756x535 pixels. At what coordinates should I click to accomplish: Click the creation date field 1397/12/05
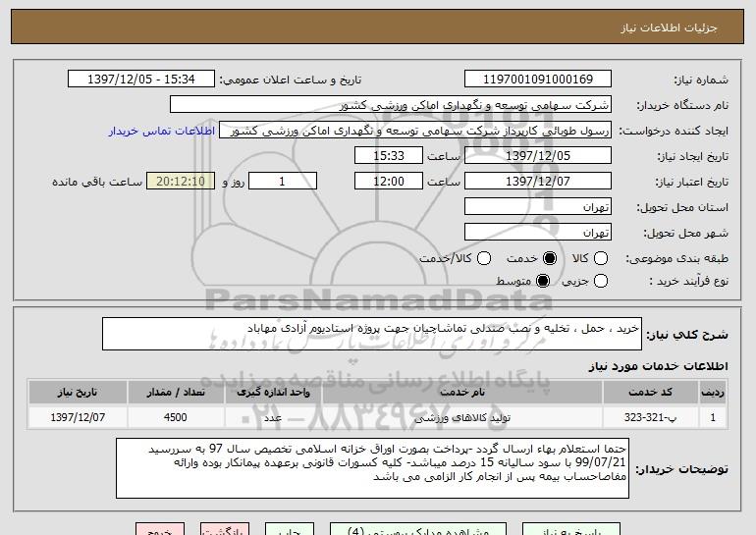tap(538, 156)
